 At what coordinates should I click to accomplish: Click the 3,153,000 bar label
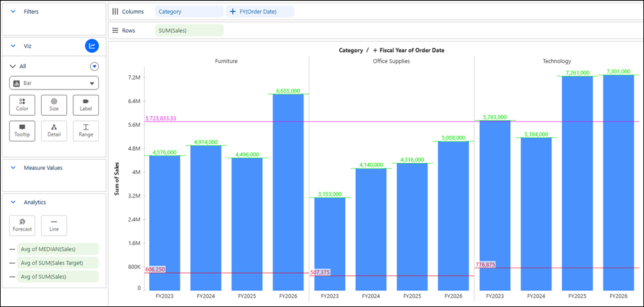(x=330, y=194)
